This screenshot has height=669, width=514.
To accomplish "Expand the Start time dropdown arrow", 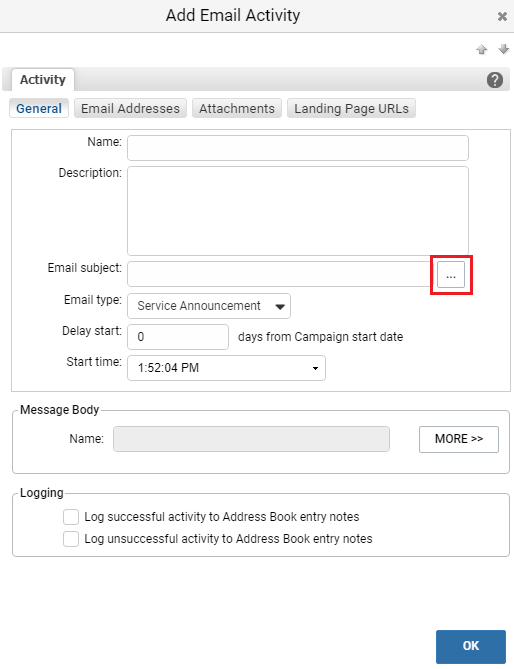I will tap(315, 368).
